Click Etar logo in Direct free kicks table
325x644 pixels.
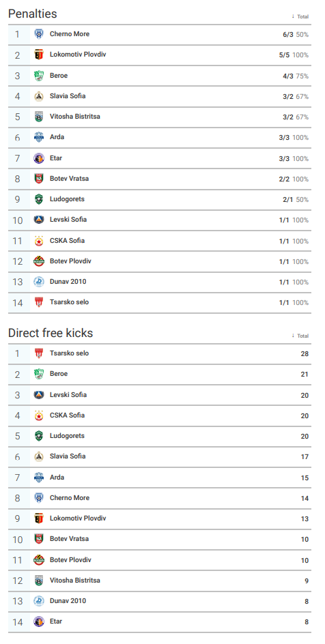39,621
